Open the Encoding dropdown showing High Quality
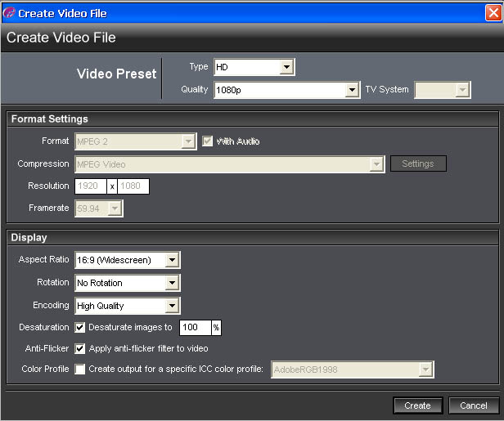The width and height of the screenshot is (504, 421). [128, 306]
